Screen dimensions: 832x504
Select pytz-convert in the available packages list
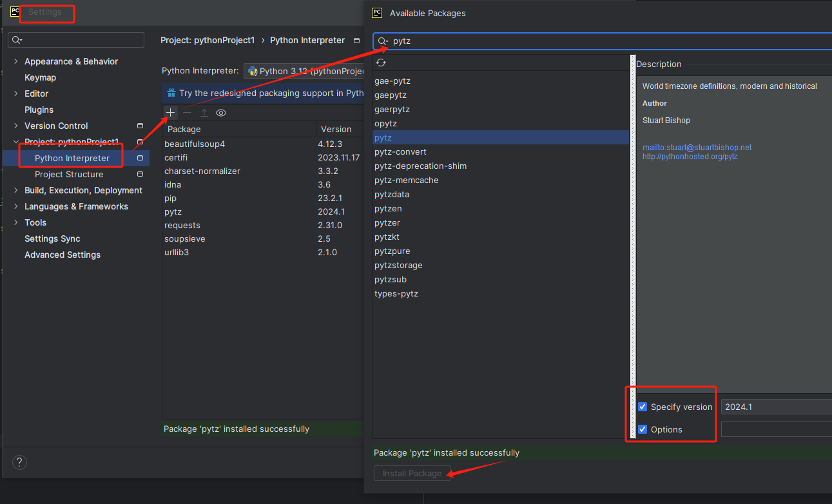(501, 151)
